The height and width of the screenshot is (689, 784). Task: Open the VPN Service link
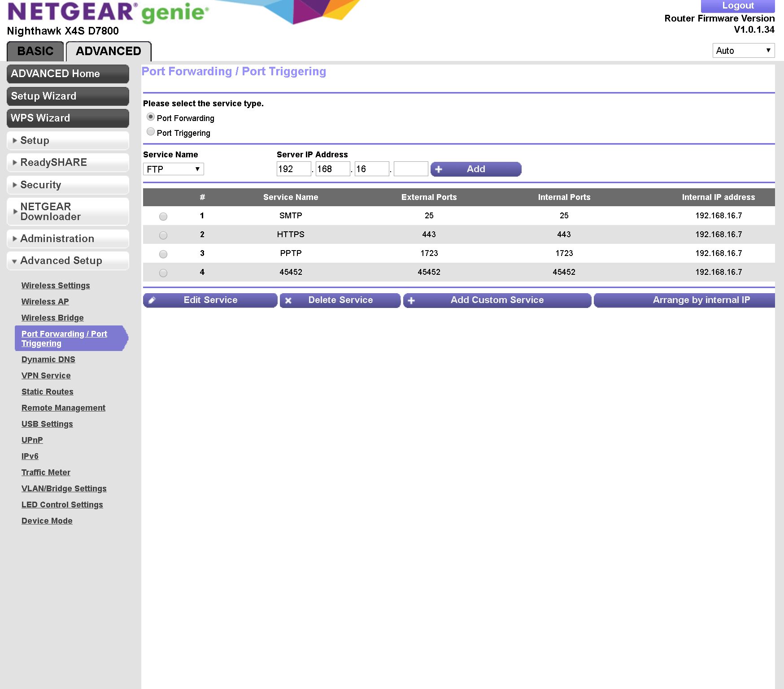[46, 376]
